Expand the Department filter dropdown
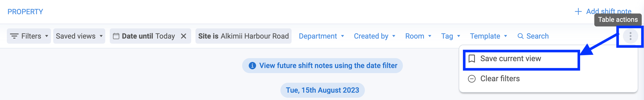 click(x=321, y=36)
